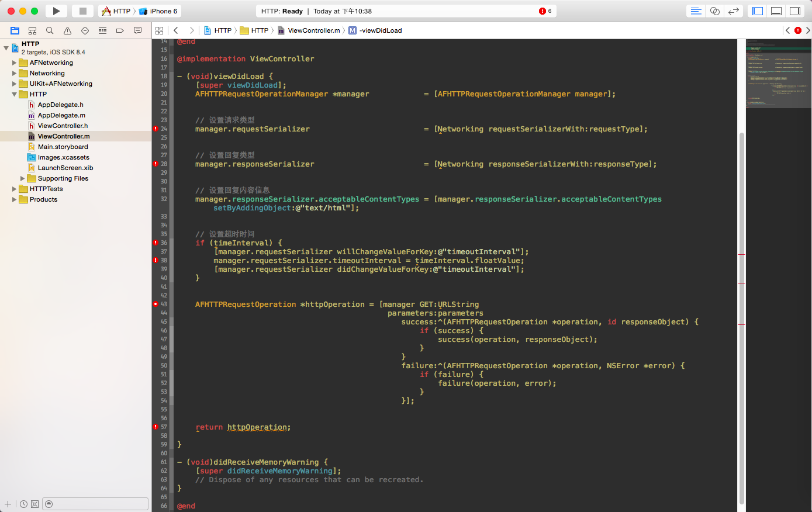Jump to next issue arrow
The width and height of the screenshot is (812, 512).
click(808, 30)
